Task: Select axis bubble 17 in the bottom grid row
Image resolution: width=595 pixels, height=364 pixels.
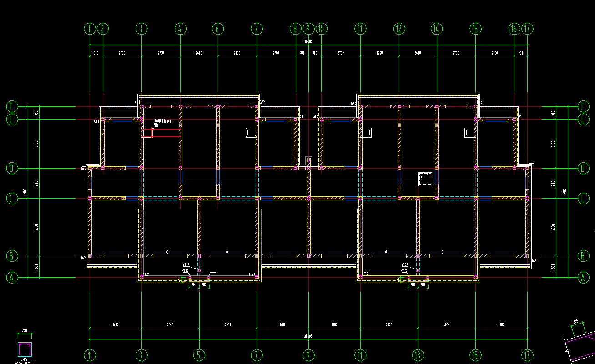Action: click(x=527, y=354)
